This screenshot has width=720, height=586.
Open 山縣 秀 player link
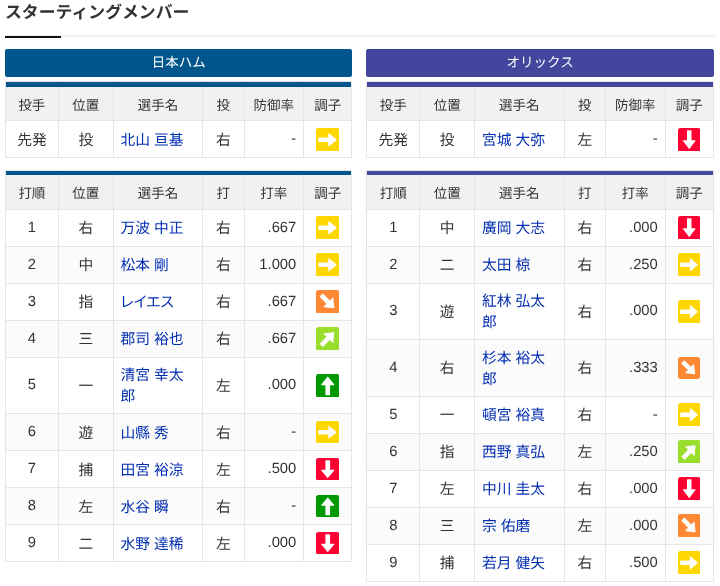[145, 433]
